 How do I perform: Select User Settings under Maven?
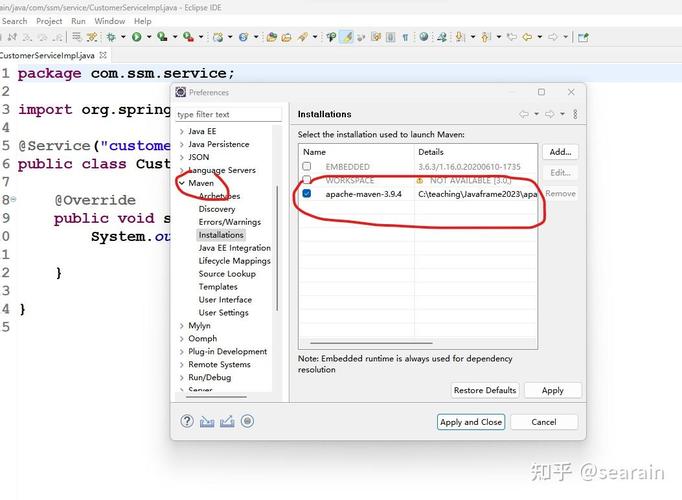224,313
